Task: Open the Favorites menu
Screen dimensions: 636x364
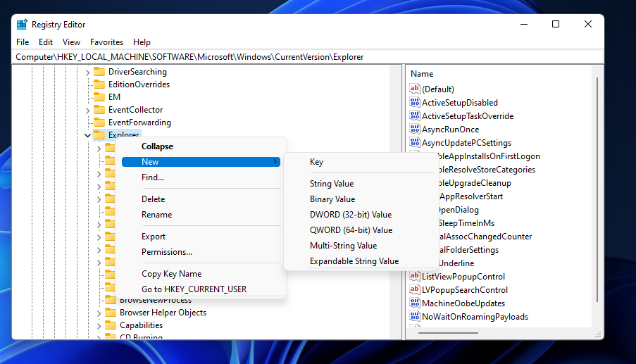Action: pos(106,42)
